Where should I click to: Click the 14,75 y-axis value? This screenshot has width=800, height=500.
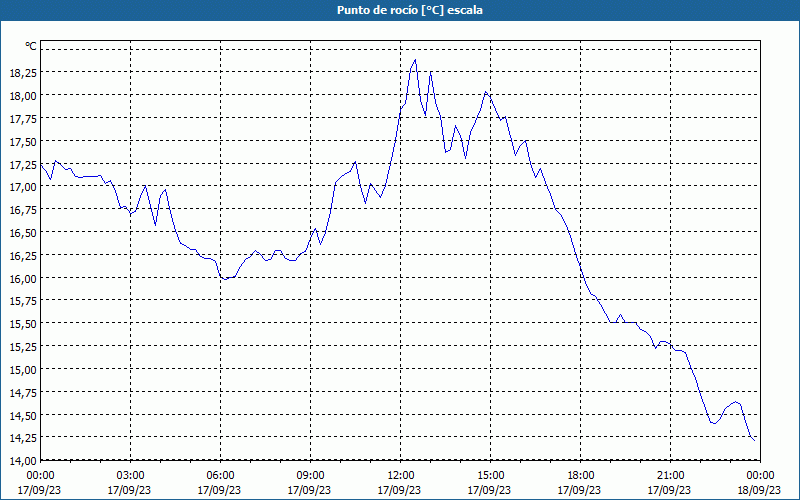23,392
